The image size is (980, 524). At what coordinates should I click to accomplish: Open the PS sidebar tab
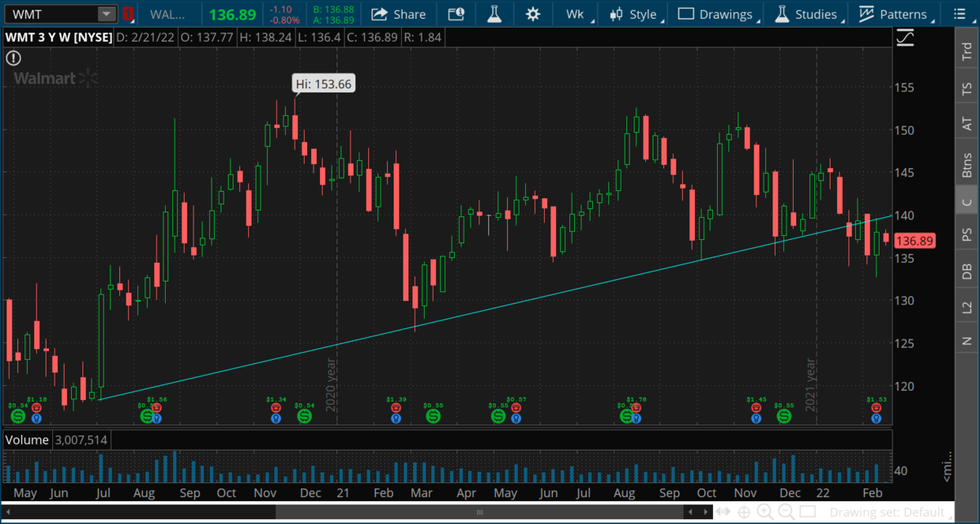[x=967, y=235]
